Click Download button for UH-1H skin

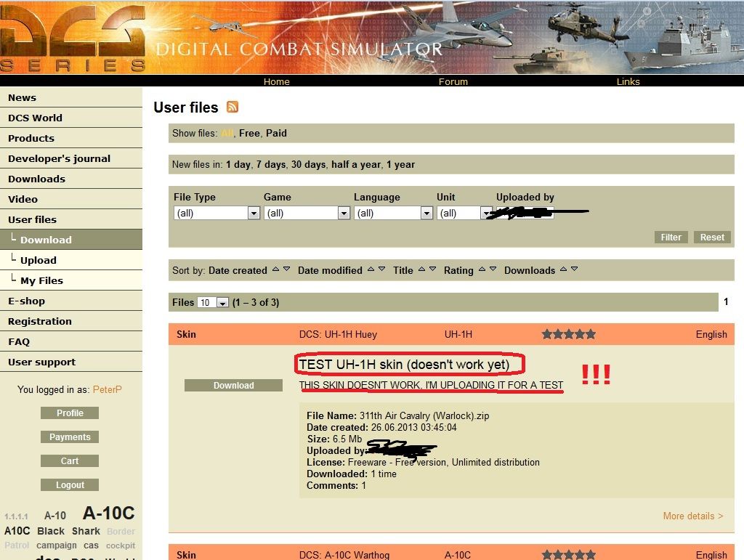tap(233, 386)
